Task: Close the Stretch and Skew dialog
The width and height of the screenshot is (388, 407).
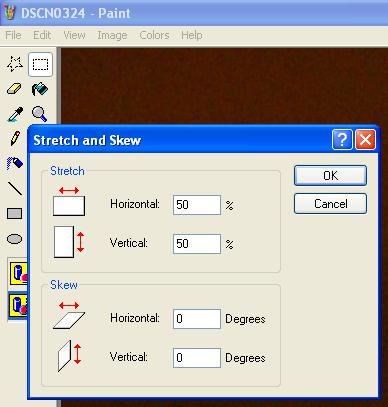Action: (x=365, y=139)
